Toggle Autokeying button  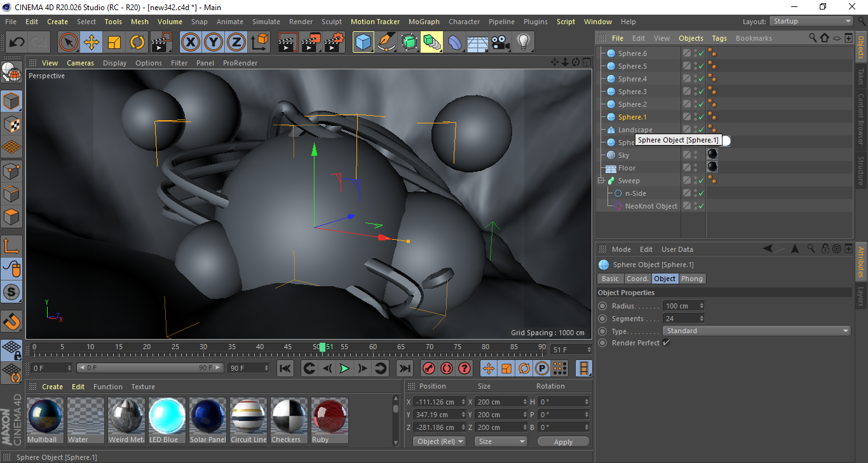click(x=447, y=368)
